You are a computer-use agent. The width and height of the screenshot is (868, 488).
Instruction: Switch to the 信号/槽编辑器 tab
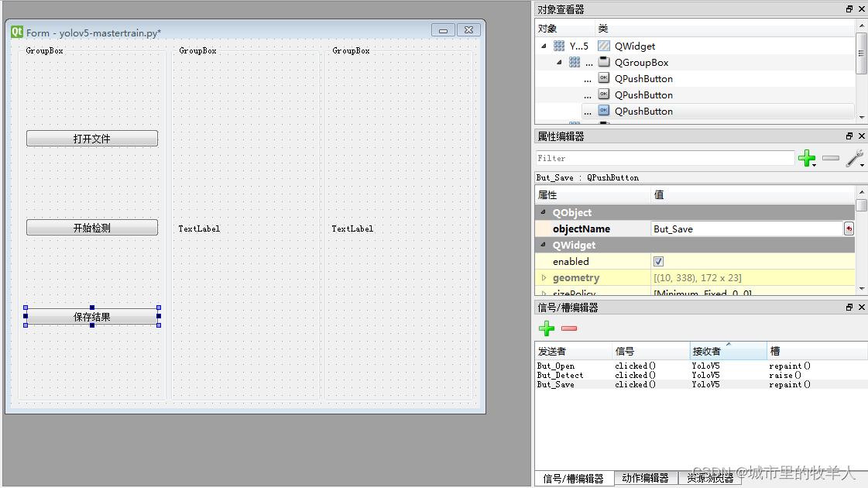point(574,478)
